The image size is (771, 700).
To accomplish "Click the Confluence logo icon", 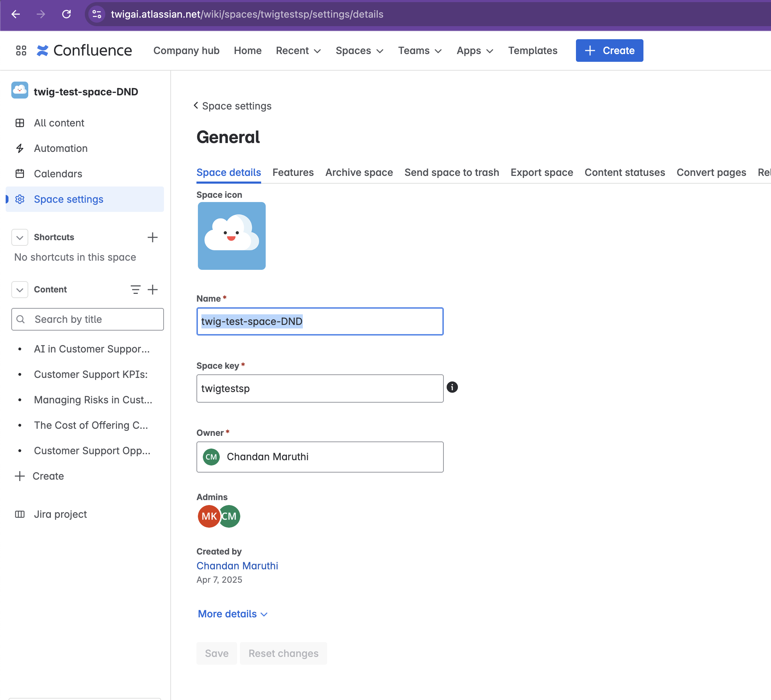I will (x=42, y=51).
